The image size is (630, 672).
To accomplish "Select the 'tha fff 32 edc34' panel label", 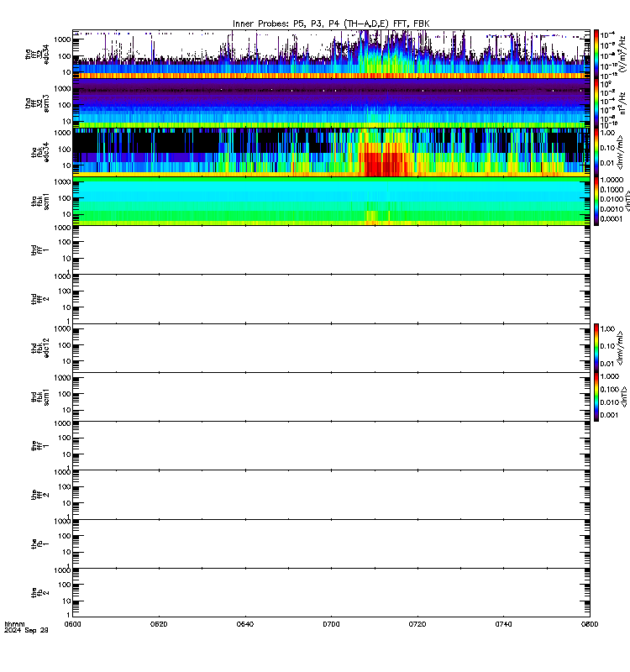I will click(x=37, y=55).
